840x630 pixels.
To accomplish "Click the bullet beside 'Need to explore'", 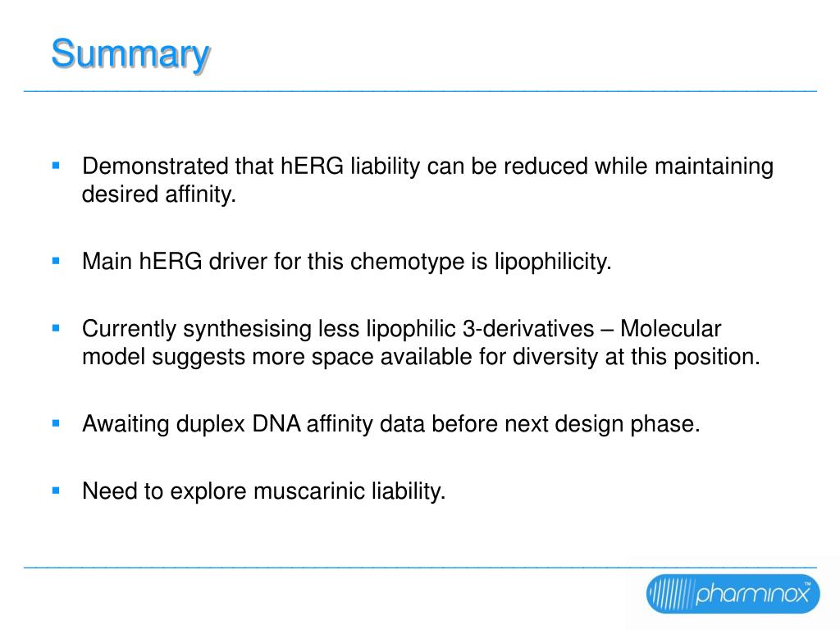I will coord(56,491).
